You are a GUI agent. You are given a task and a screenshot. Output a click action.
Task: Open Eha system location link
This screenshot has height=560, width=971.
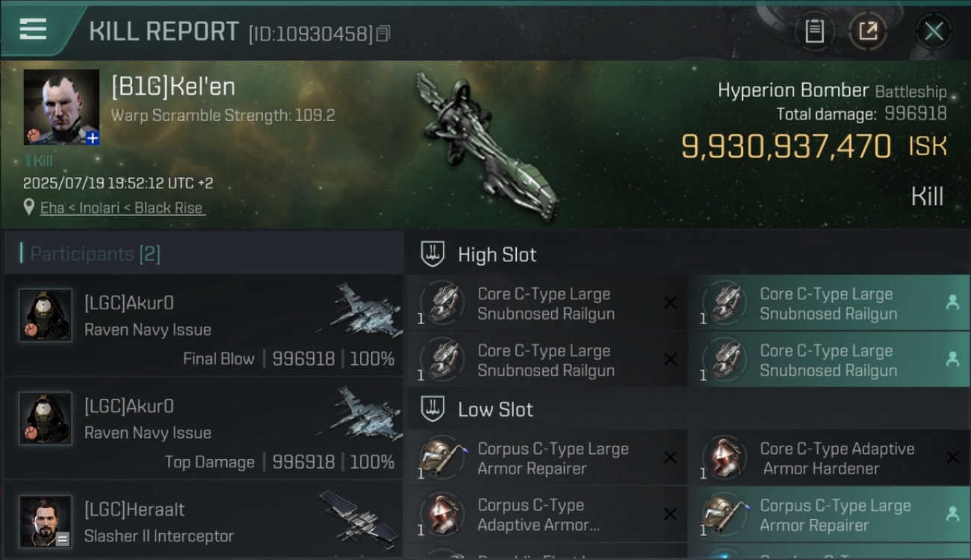pos(122,208)
